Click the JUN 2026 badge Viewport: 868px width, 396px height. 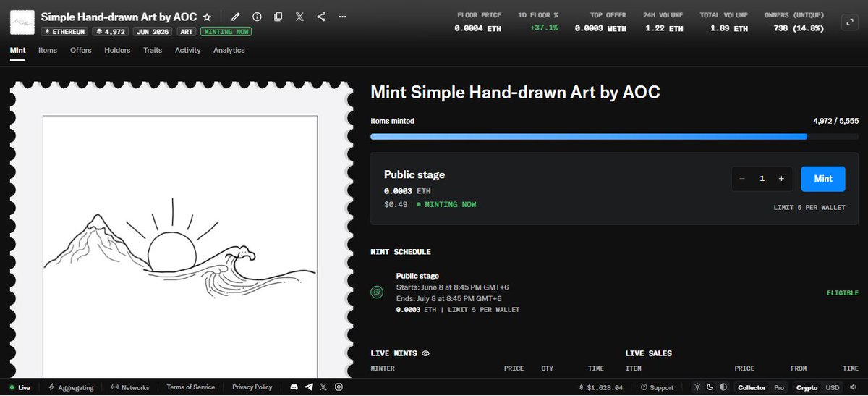point(152,32)
